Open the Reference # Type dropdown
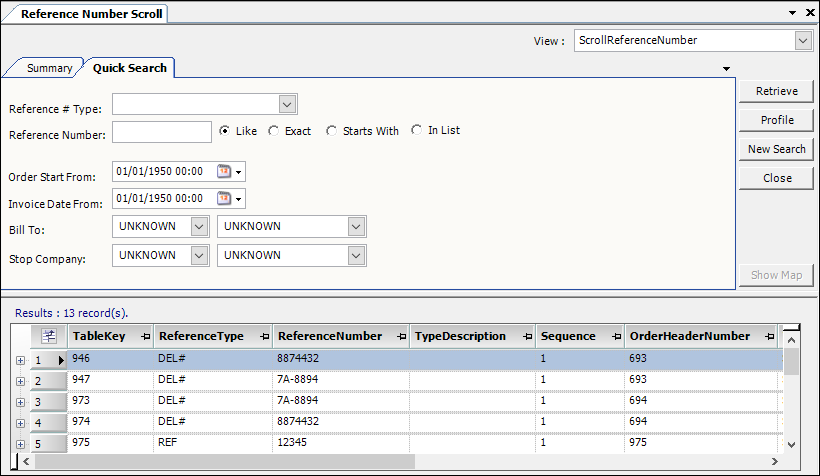Viewport: 820px width, 476px height. coord(287,104)
